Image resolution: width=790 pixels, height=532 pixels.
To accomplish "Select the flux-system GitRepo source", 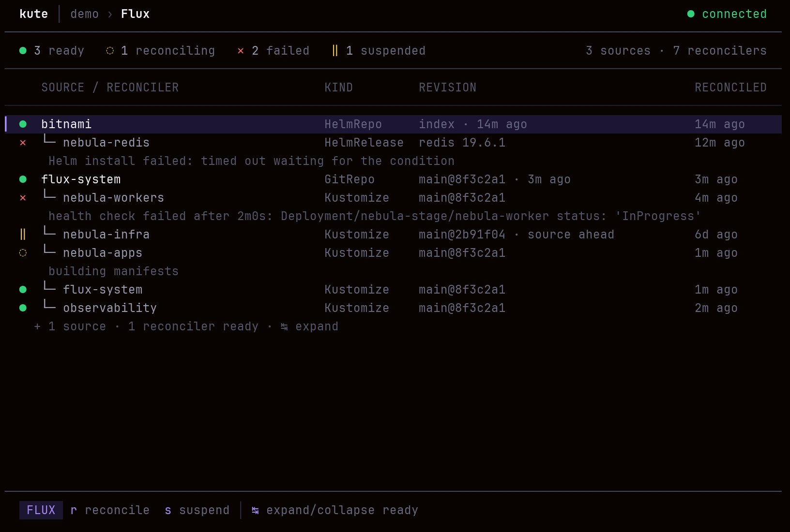I will coord(393,179).
